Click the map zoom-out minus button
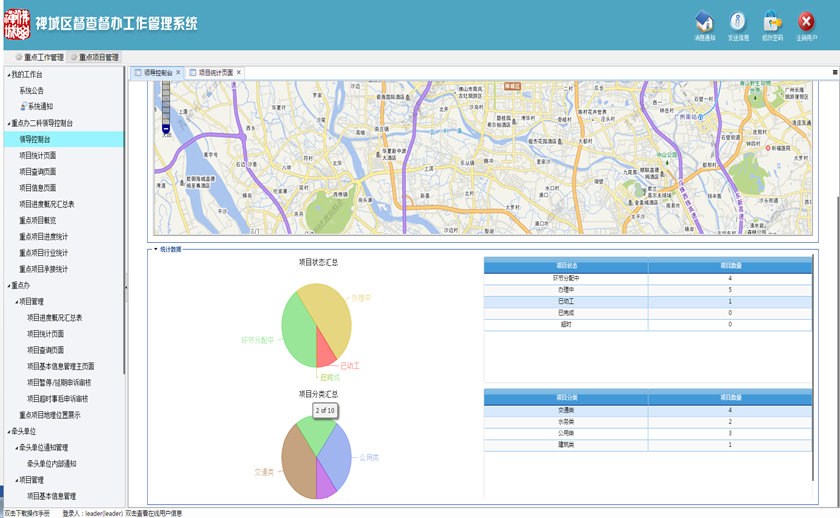The height and width of the screenshot is (518, 840). click(x=166, y=128)
